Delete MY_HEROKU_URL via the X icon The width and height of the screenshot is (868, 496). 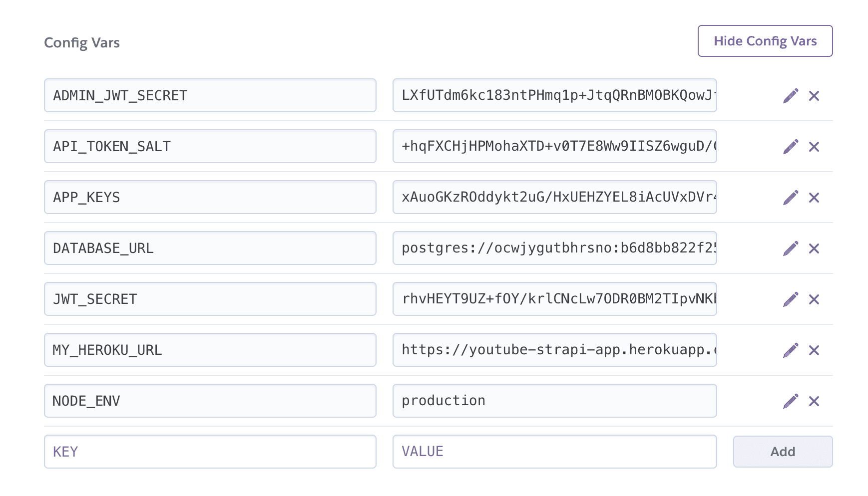pos(814,350)
